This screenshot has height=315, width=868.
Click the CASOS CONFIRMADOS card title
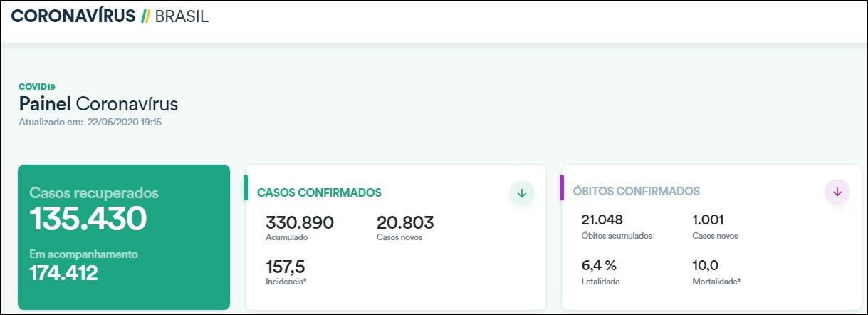click(319, 192)
